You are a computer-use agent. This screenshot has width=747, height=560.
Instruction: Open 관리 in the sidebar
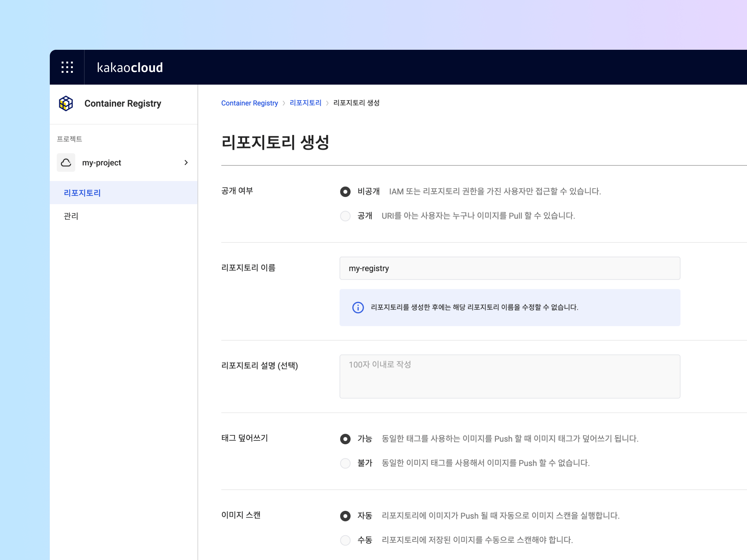(x=124, y=216)
